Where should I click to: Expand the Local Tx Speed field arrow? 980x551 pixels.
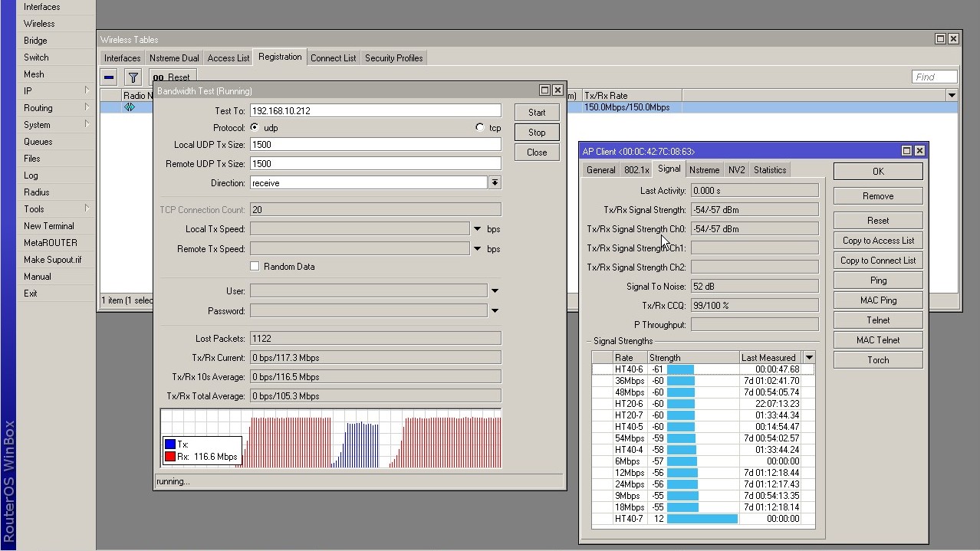point(477,229)
